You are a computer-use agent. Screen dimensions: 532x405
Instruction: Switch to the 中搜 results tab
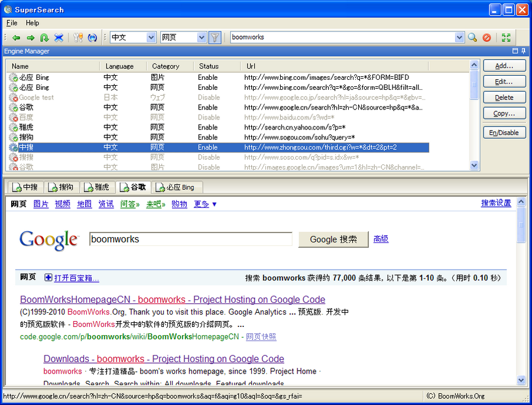tap(25, 187)
